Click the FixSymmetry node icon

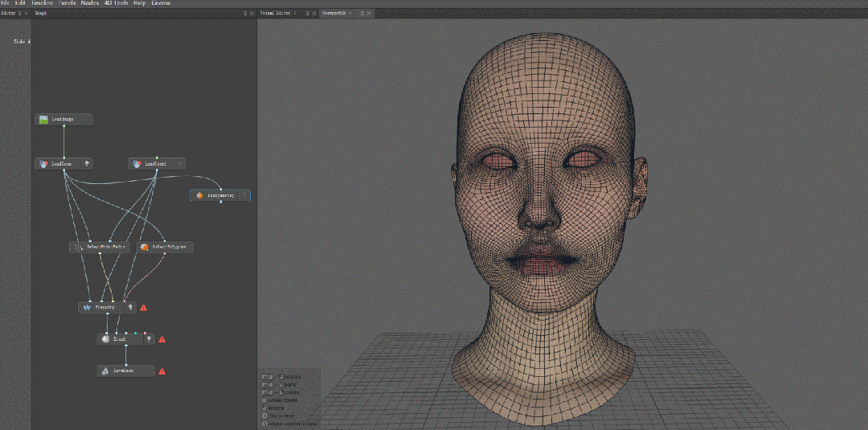[x=199, y=195]
